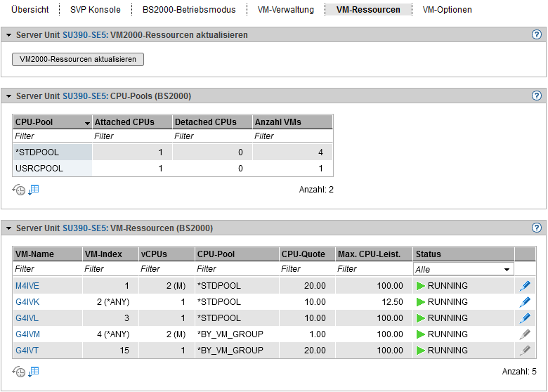Collapse the CPU-Pools (BS2000) section
The image size is (548, 392).
8,96
